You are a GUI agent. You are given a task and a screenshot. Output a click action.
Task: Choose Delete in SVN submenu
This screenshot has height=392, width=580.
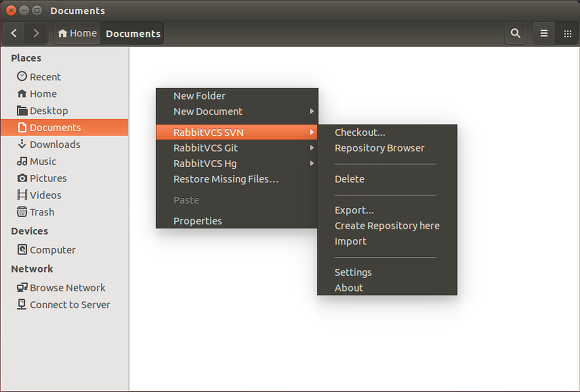coord(387,179)
